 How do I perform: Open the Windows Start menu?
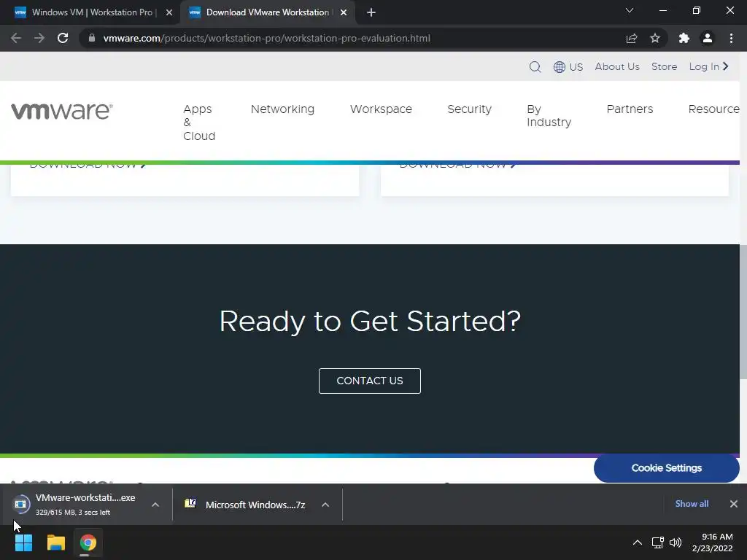[x=23, y=542]
